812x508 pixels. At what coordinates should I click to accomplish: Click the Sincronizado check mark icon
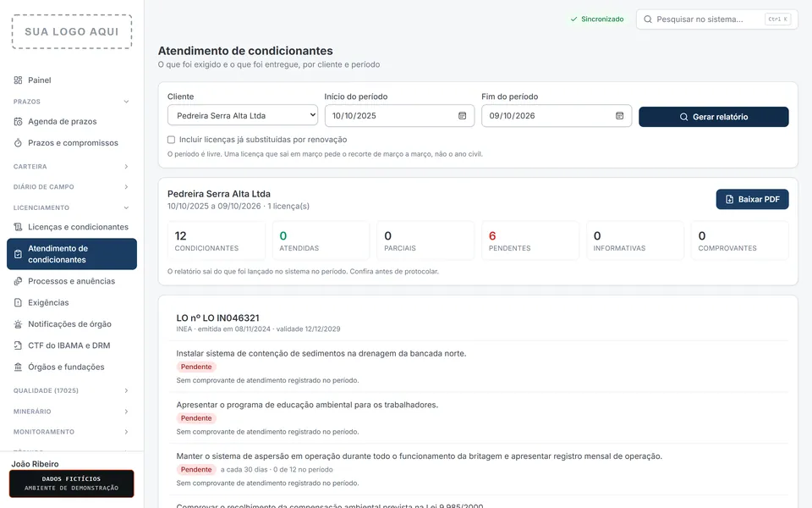coord(573,19)
